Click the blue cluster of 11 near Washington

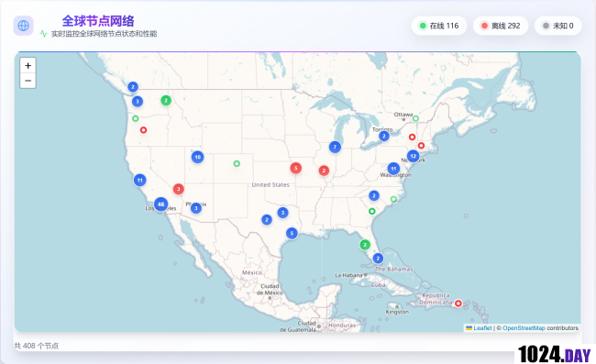393,169
